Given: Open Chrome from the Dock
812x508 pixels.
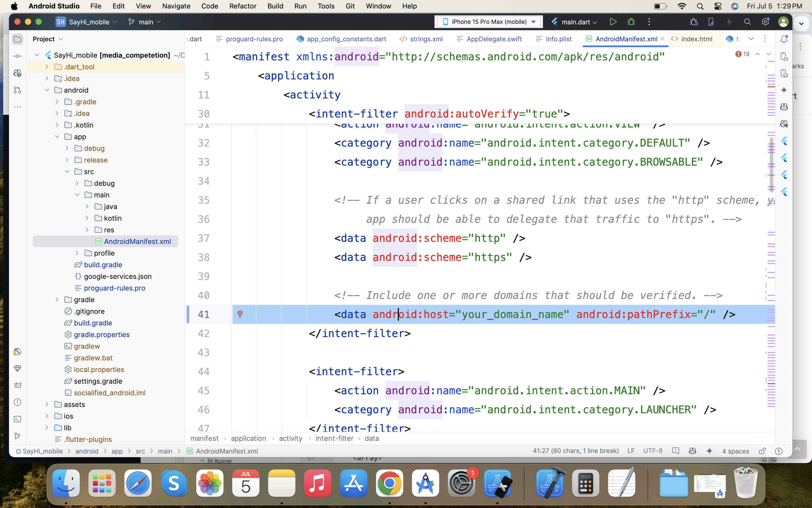Looking at the screenshot, I should tap(389, 483).
